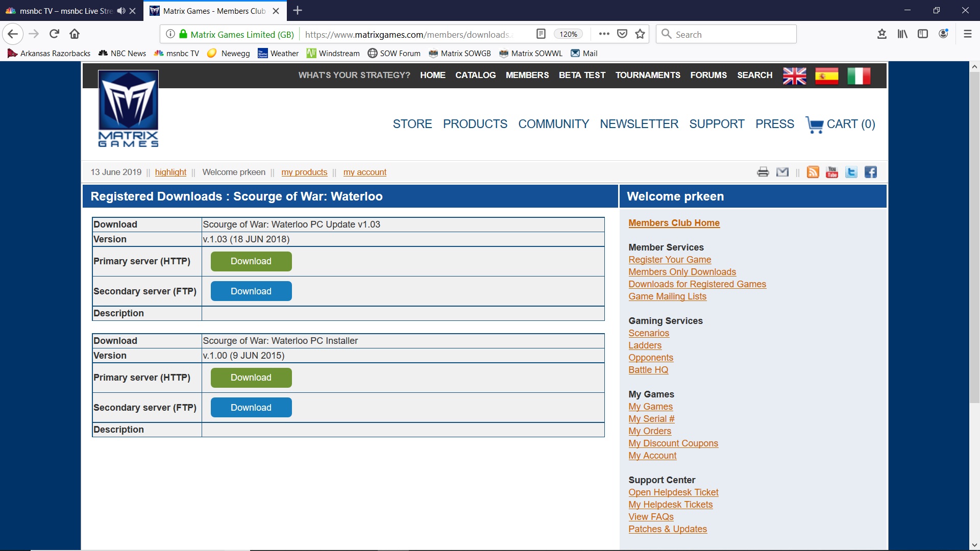Viewport: 980px width, 551px height.
Task: Open the BETA TEST menu item
Action: [x=582, y=75]
